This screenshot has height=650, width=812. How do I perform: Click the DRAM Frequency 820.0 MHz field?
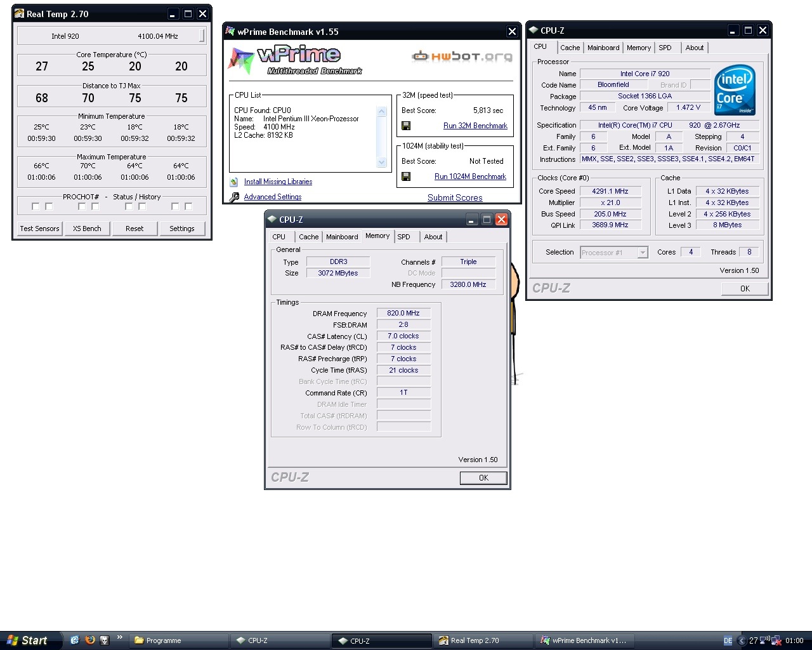tap(403, 313)
